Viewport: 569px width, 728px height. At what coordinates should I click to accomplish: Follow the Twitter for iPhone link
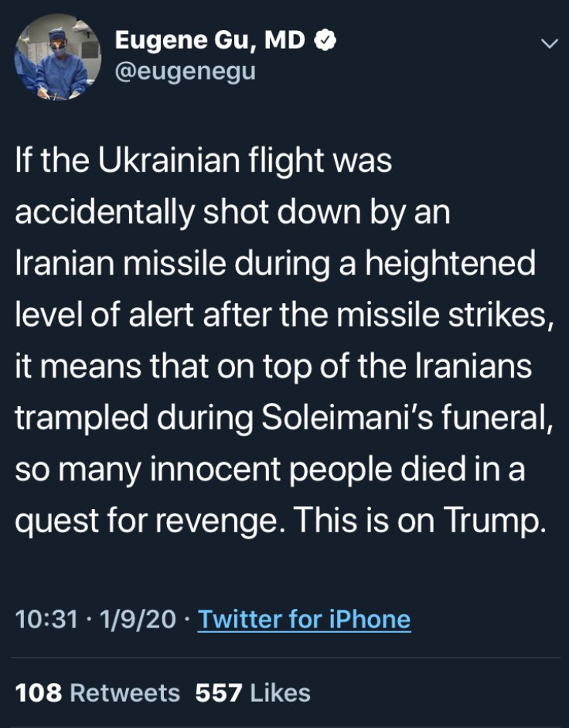(x=305, y=620)
